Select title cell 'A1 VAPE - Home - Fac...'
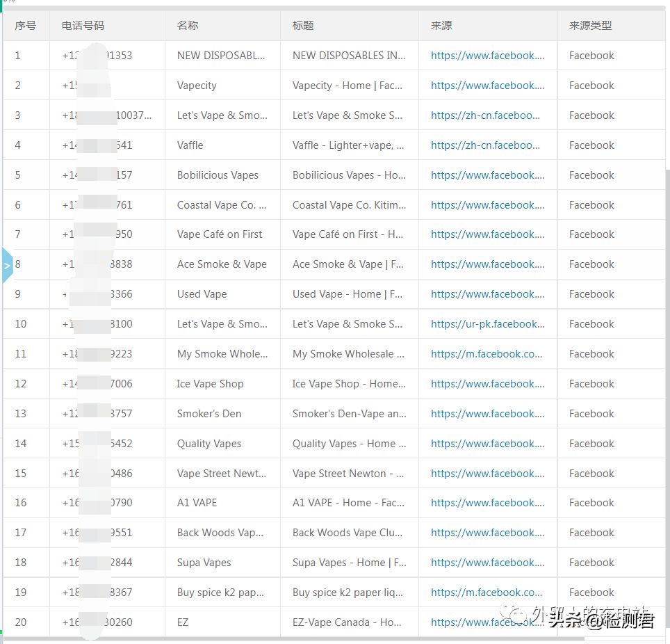 point(348,503)
